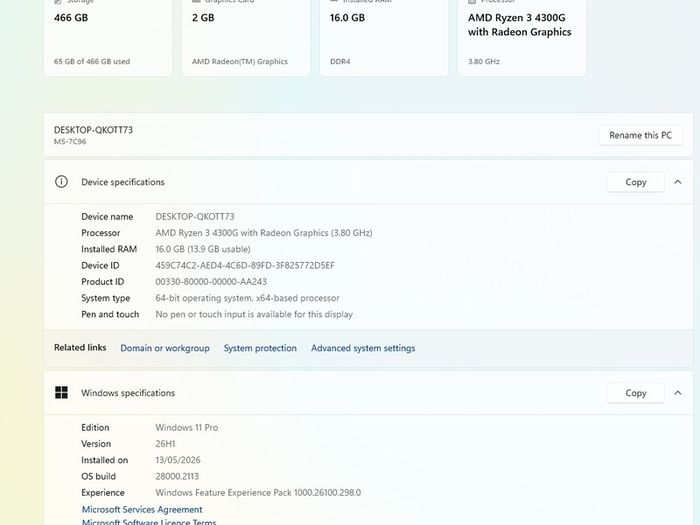
Task: Click the Pen and touch label
Action: tap(110, 314)
